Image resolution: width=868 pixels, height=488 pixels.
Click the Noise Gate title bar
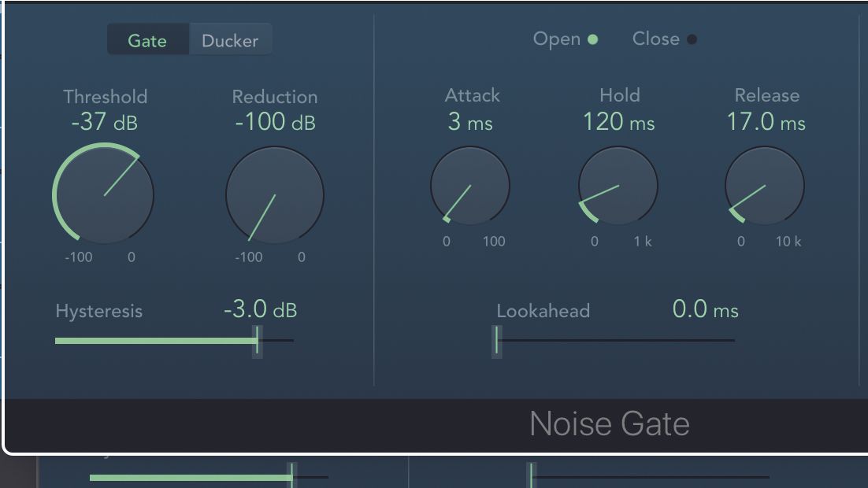pyautogui.click(x=610, y=423)
